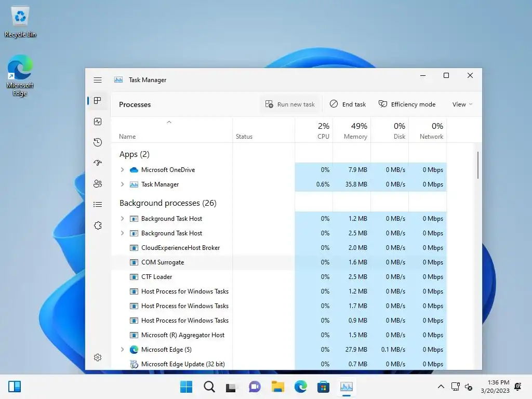Select the CTF Loader process
The width and height of the screenshot is (532, 399).
coord(279,277)
